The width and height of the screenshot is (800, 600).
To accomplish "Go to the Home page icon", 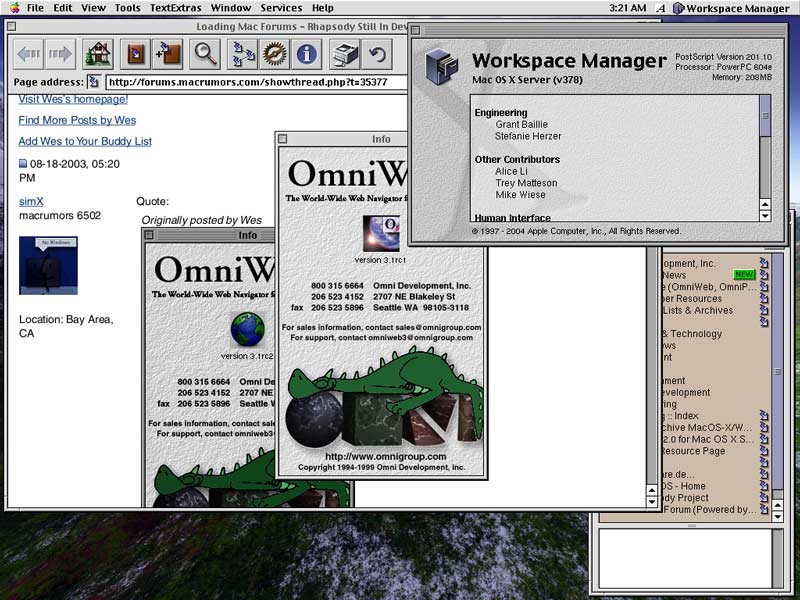I will (x=97, y=54).
